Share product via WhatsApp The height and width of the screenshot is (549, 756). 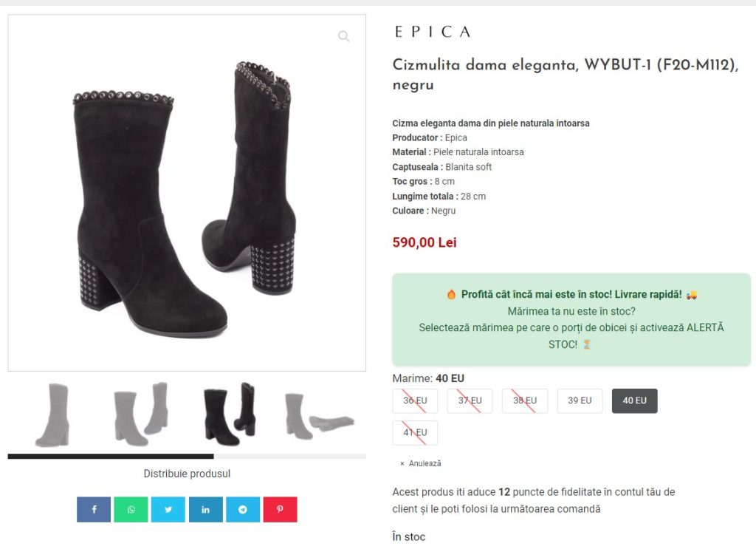pos(131,509)
